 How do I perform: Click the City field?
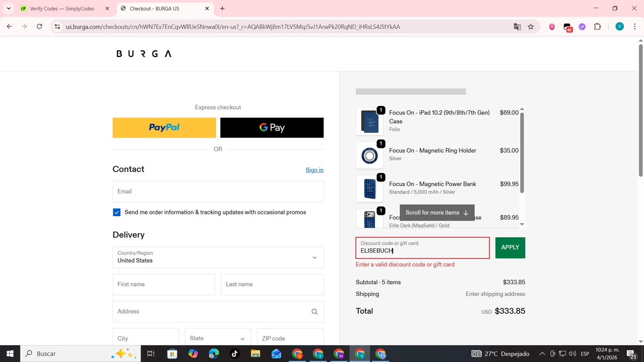coord(146,338)
